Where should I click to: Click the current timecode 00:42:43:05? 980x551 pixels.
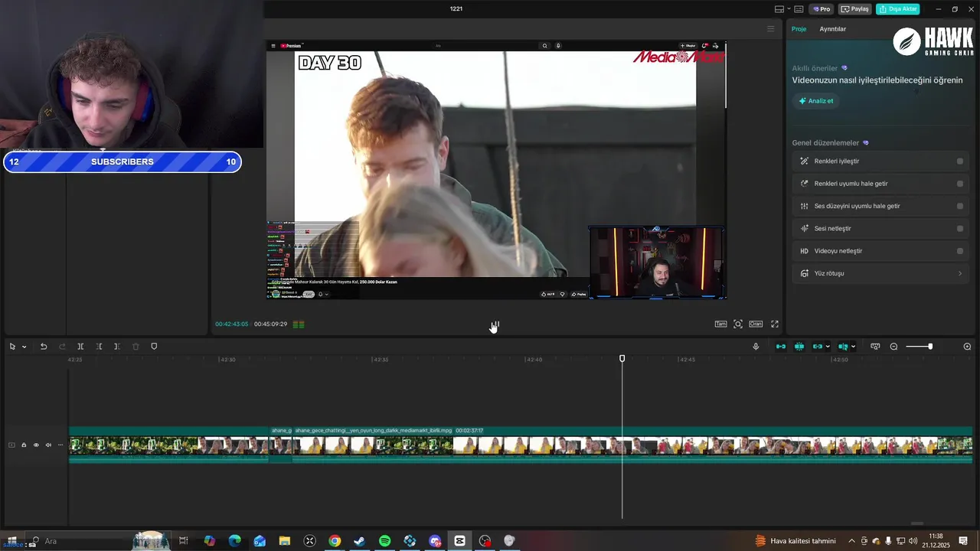pyautogui.click(x=231, y=324)
